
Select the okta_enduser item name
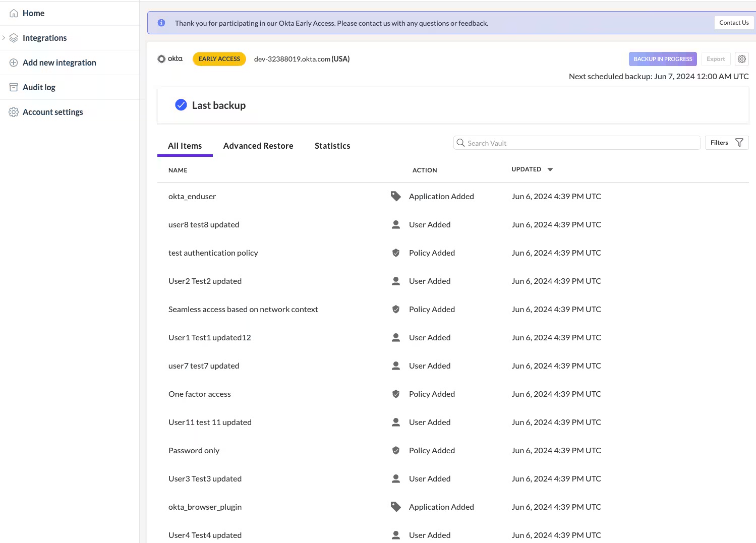click(x=192, y=196)
